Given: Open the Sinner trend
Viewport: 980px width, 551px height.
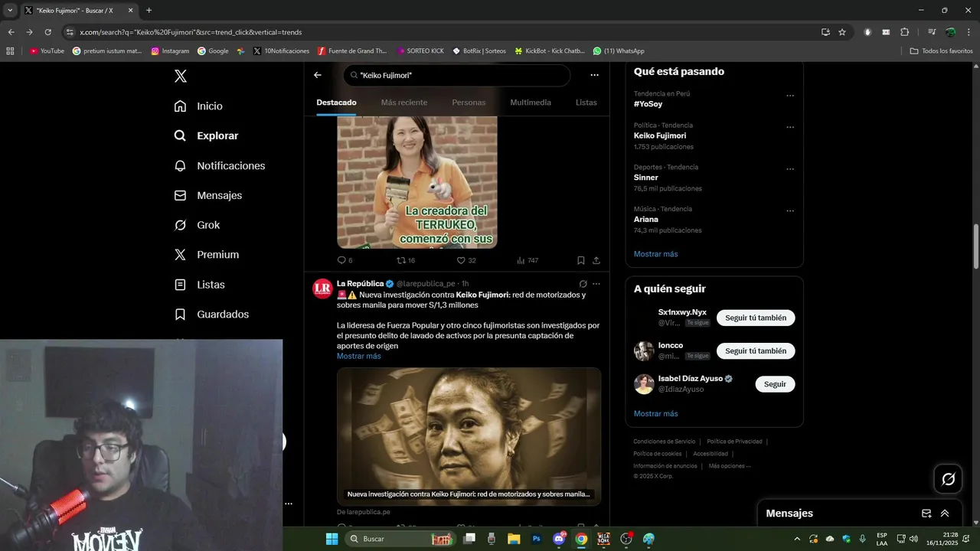Looking at the screenshot, I should [645, 178].
